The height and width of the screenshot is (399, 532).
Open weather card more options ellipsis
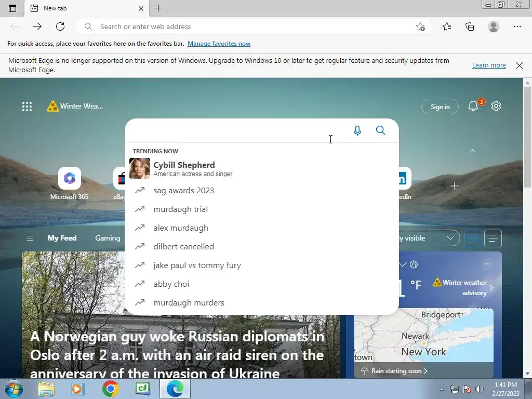click(x=487, y=264)
